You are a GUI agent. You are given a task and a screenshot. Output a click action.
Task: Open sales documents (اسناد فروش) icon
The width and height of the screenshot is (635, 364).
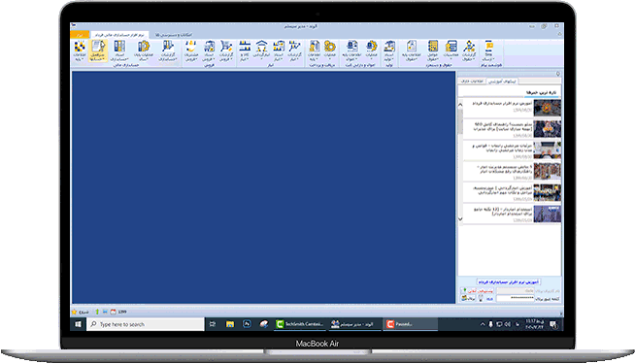tap(209, 50)
